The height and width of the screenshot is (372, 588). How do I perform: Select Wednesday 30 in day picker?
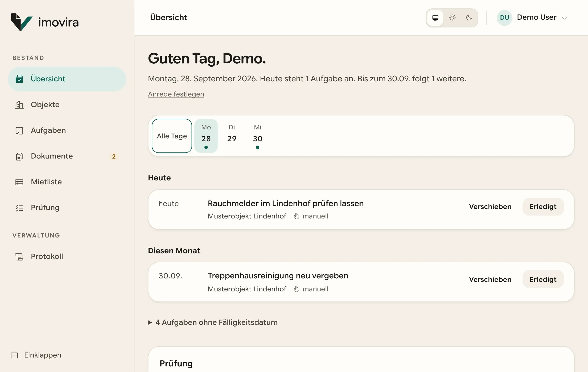tap(258, 136)
